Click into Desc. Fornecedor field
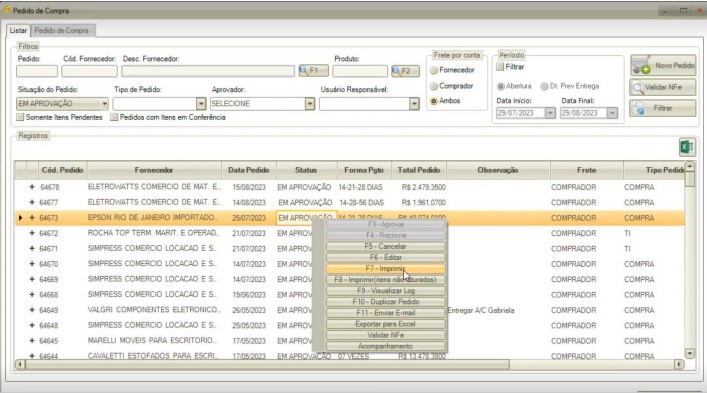This screenshot has width=707, height=393. pos(208,71)
